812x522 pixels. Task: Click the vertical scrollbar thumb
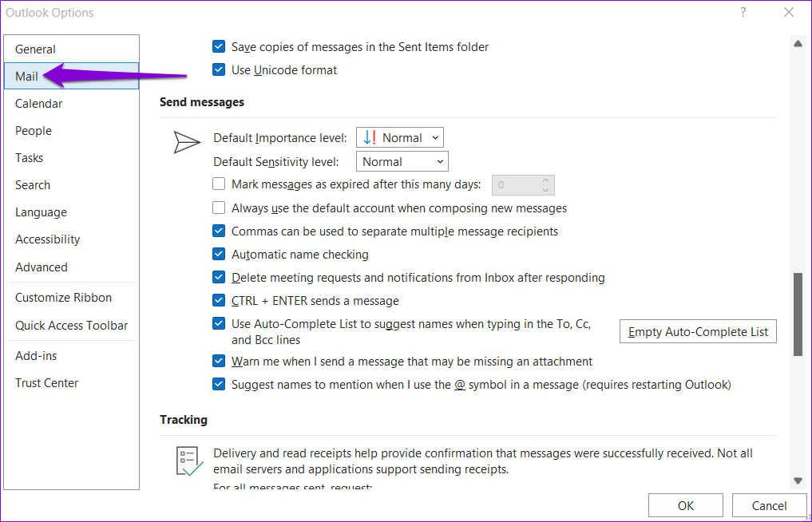pos(798,314)
